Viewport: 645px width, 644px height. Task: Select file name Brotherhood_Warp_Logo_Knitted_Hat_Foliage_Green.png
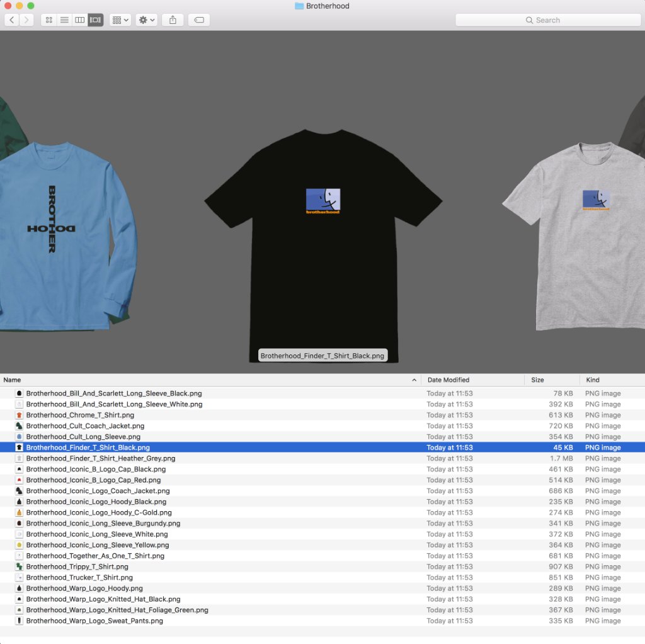(x=117, y=610)
